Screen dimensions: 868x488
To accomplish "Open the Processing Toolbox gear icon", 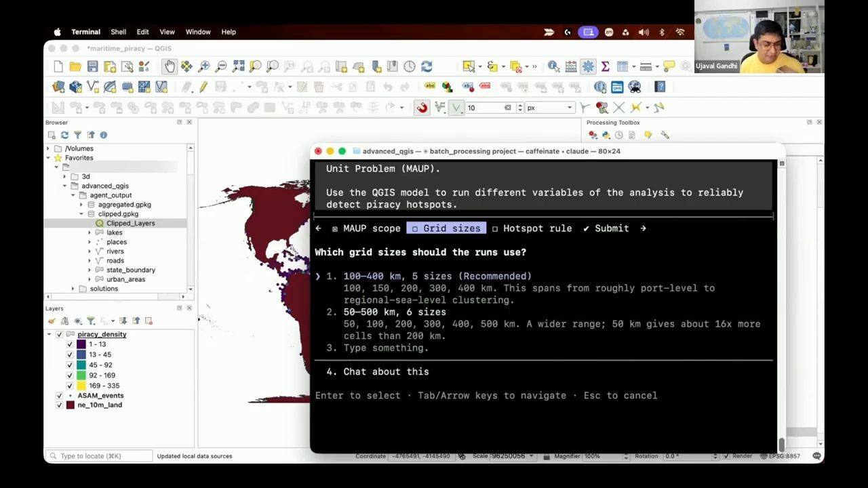I will tap(588, 66).
